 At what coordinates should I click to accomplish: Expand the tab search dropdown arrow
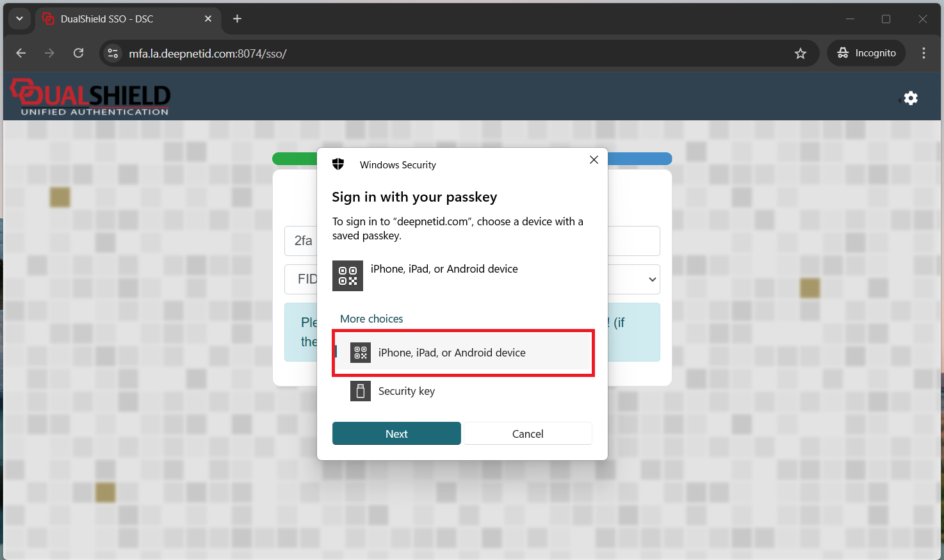19,19
